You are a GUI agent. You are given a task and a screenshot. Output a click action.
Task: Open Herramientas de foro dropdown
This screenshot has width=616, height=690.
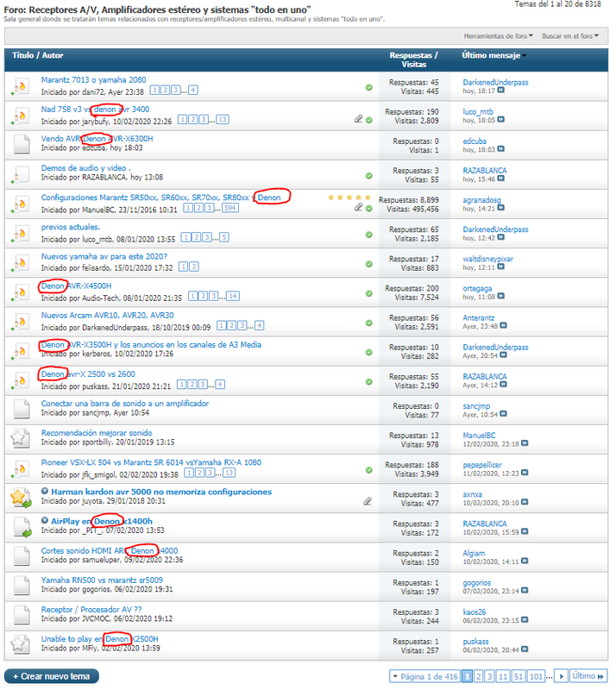point(498,36)
